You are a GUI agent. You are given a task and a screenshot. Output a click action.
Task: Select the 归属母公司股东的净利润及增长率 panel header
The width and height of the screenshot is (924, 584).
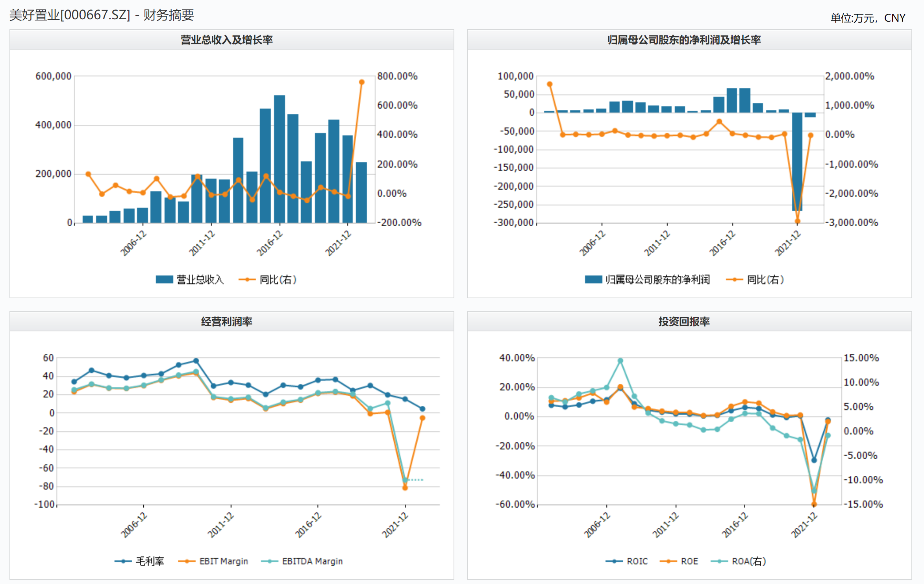[x=684, y=40]
